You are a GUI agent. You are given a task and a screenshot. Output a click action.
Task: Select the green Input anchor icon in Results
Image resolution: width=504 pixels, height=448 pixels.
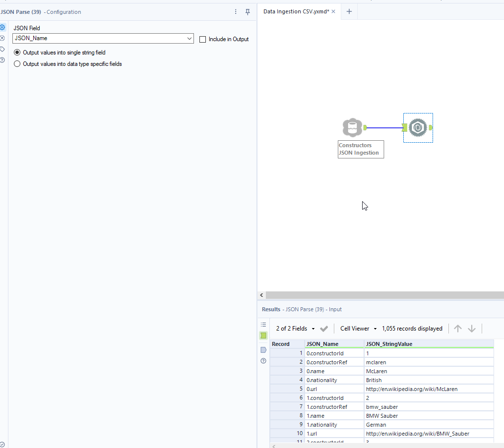(x=263, y=336)
